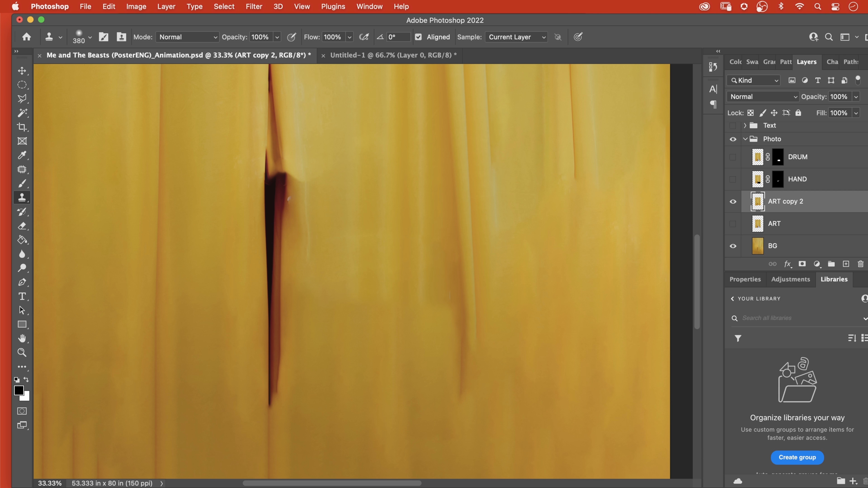Select the Rectangle shape tool
The image size is (868, 488).
tap(22, 324)
